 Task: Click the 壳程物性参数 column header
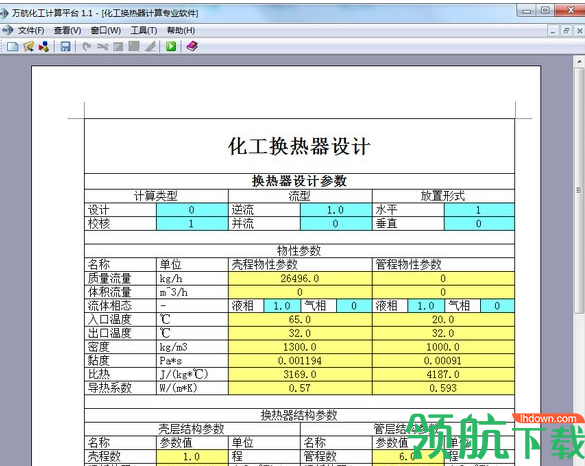265,265
